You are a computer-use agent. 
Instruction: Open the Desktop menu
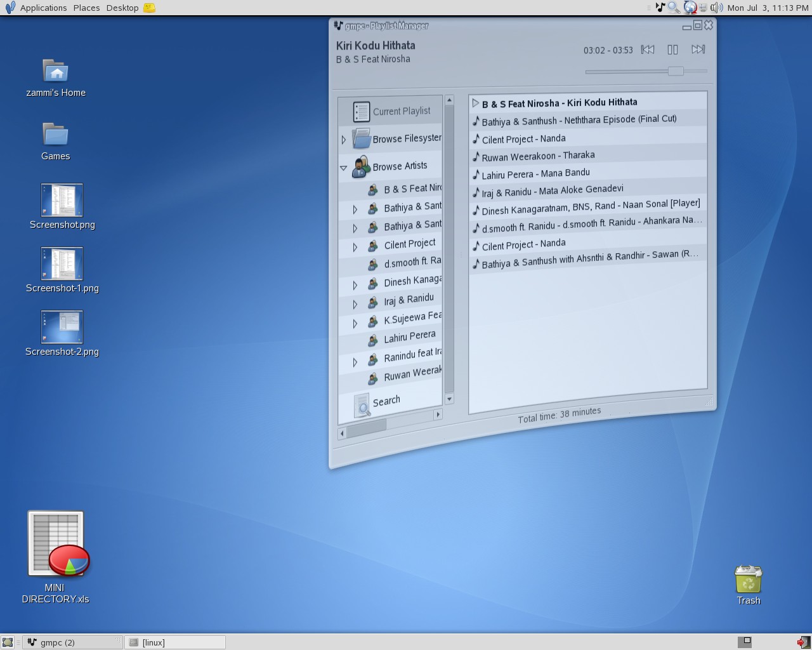coord(122,8)
